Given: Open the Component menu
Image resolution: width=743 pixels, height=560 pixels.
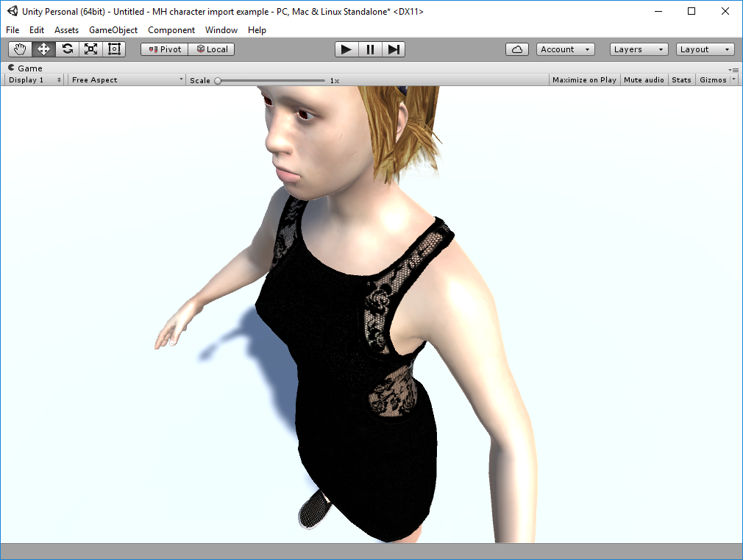Looking at the screenshot, I should 171,30.
